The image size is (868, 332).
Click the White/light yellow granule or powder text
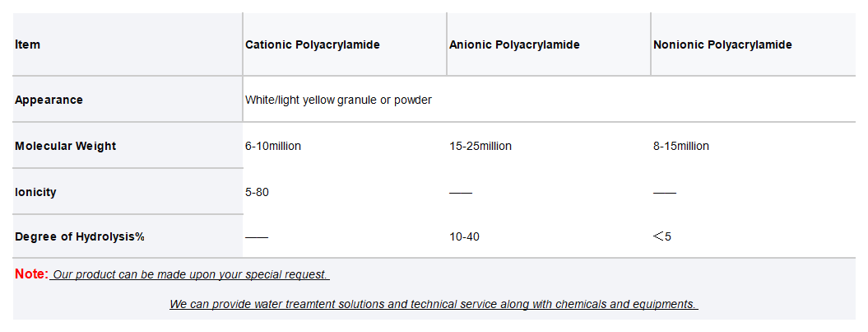coord(338,101)
